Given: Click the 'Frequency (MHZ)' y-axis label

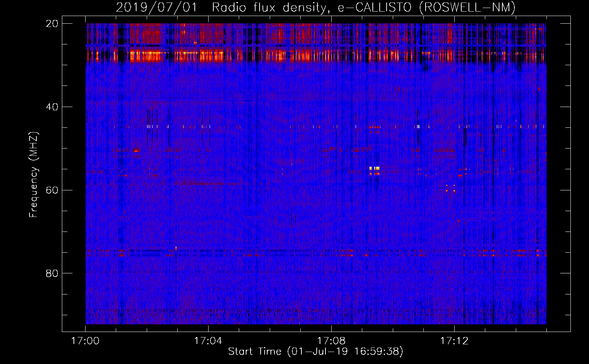Looking at the screenshot, I should tap(33, 175).
